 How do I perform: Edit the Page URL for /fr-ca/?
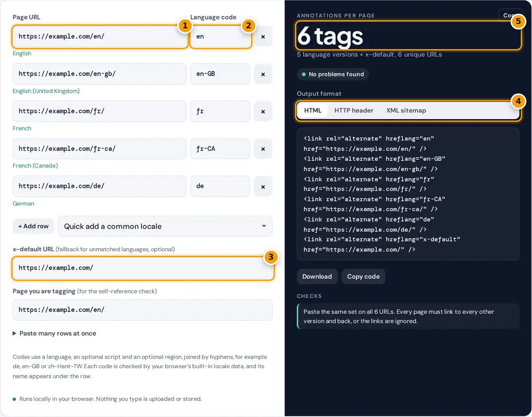point(100,149)
